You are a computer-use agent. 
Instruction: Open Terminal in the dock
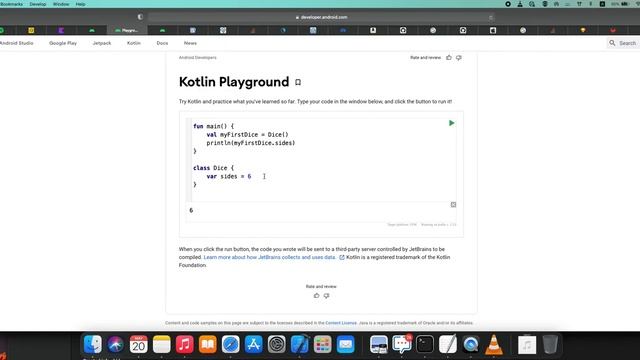click(425, 344)
